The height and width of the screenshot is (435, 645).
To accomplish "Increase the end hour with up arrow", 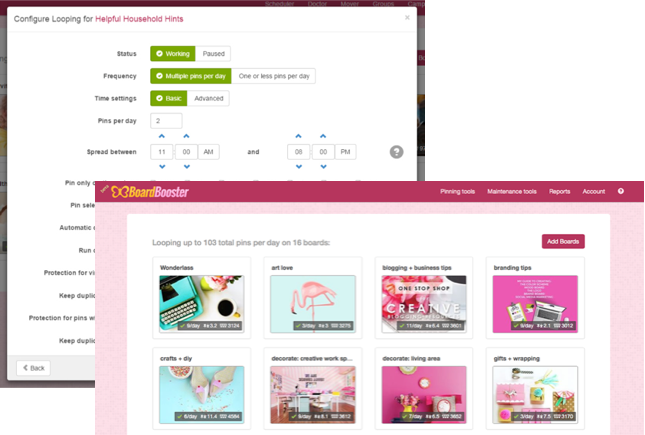I will tap(299, 136).
